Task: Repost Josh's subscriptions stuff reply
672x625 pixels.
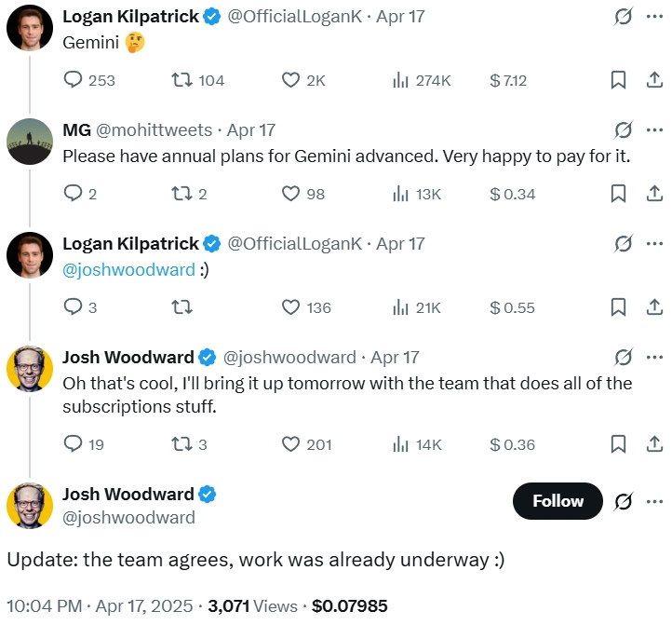Action: (182, 444)
